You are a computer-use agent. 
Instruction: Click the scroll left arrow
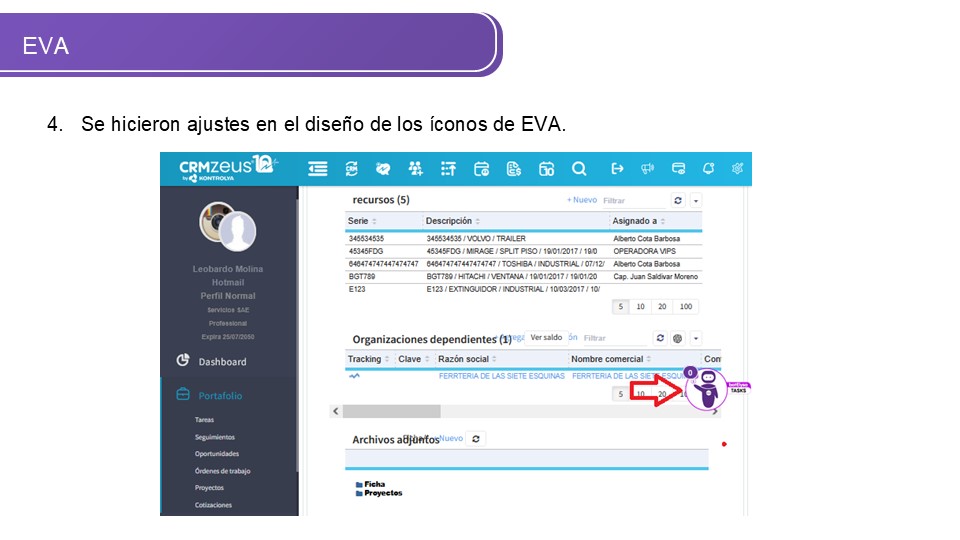pos(336,411)
